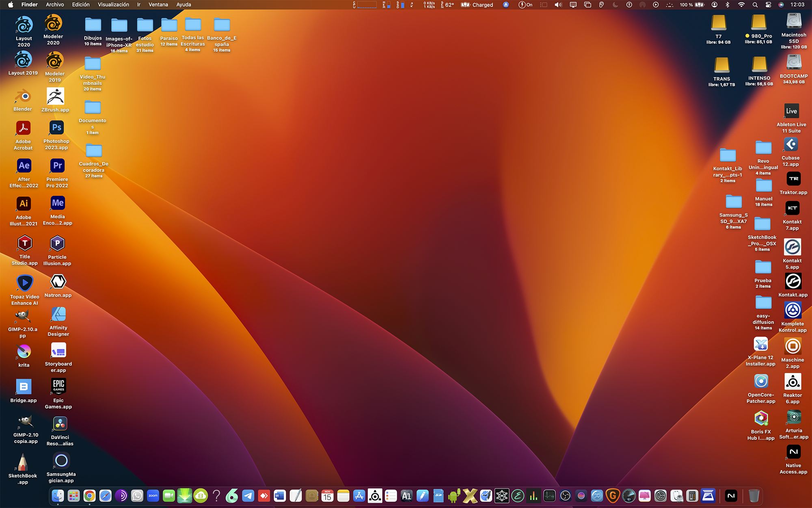Image resolution: width=812 pixels, height=508 pixels.
Task: Open Photoshop 2023.app icon
Action: click(x=56, y=128)
